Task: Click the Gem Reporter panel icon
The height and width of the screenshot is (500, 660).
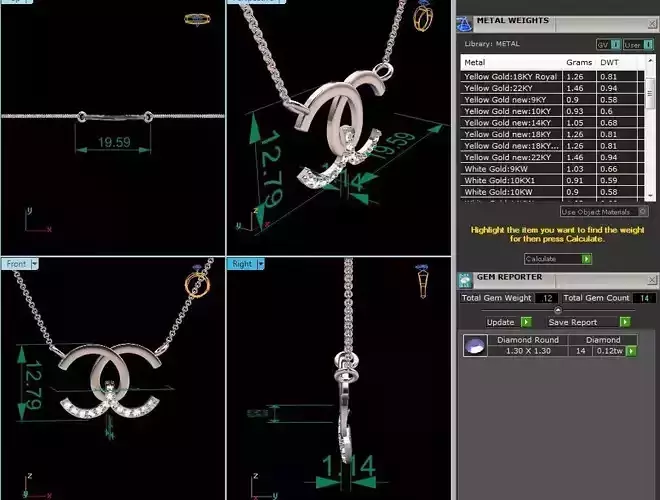Action: pos(465,280)
